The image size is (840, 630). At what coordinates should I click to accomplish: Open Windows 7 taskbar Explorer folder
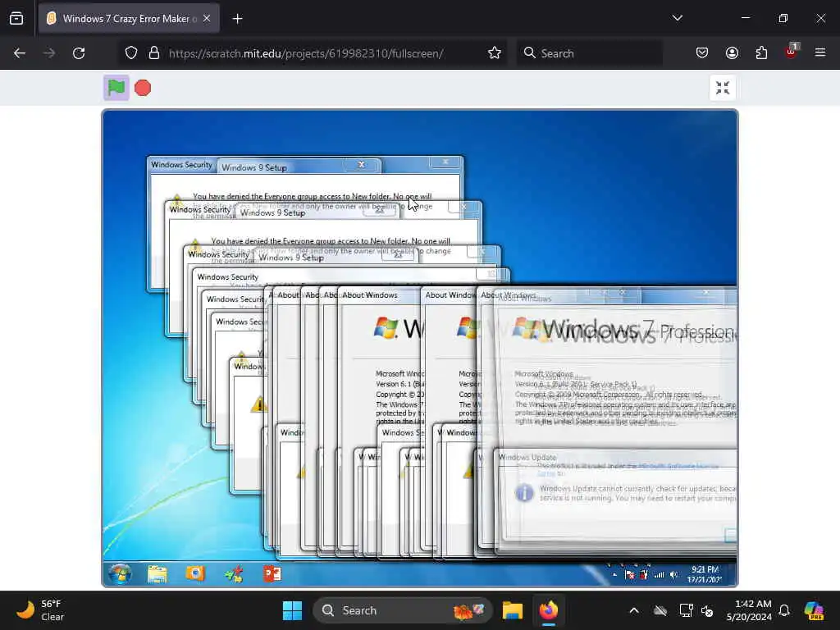[157, 573]
